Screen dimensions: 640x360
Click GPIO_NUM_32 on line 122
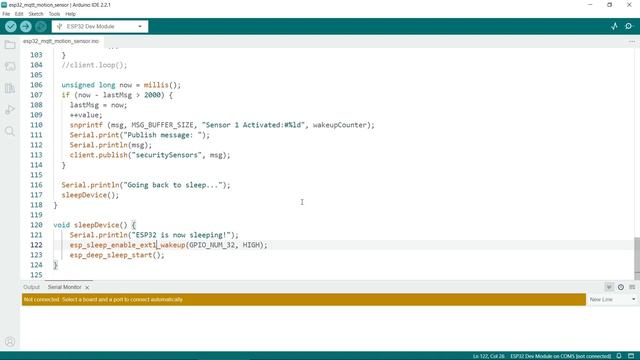click(x=212, y=245)
